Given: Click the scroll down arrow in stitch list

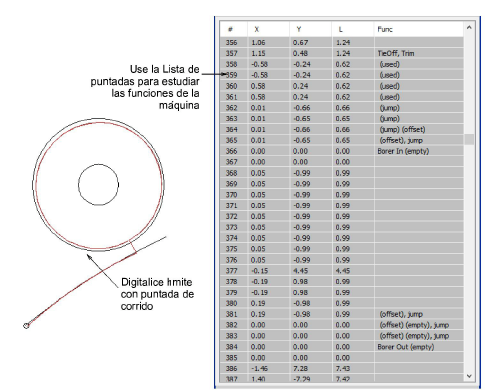Looking at the screenshot, I should pyautogui.click(x=469, y=376).
